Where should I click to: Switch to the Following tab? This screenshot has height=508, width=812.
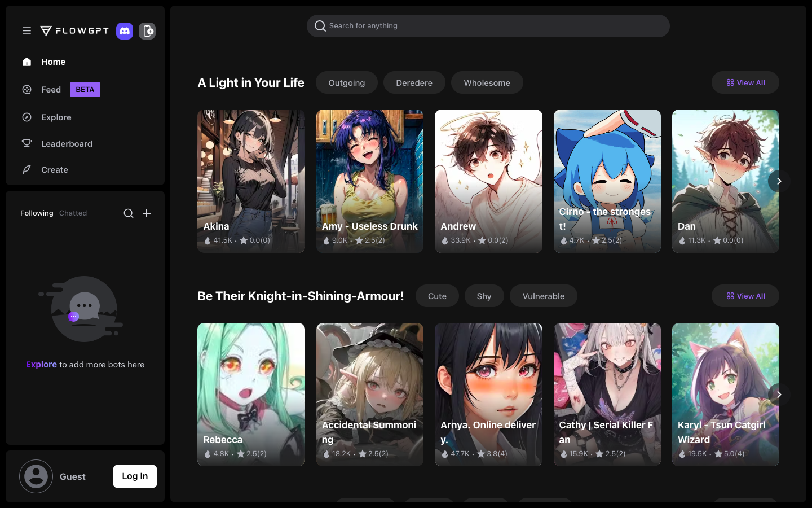(x=37, y=213)
